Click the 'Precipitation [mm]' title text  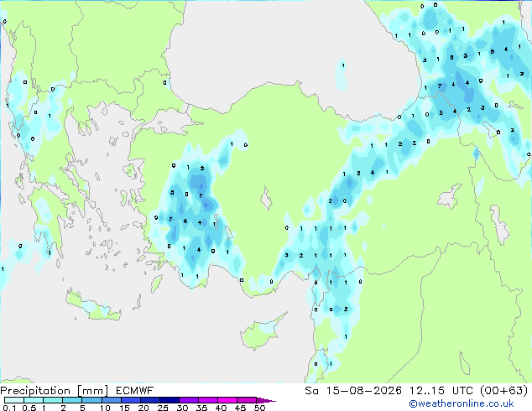[55, 391]
